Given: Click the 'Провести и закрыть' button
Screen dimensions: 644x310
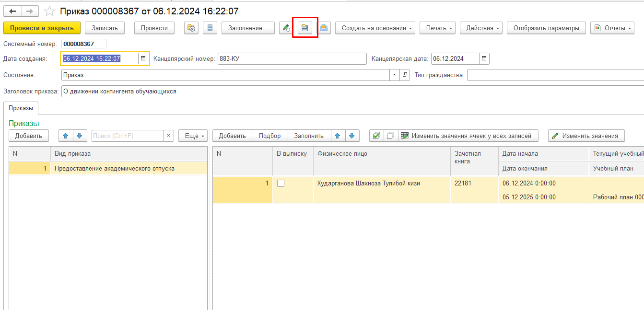Looking at the screenshot, I should point(42,28).
